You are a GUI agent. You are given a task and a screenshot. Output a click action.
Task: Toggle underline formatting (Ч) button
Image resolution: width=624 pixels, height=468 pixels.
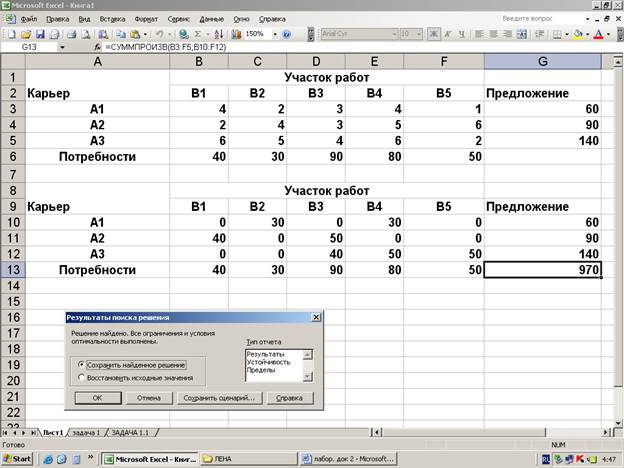(x=462, y=35)
